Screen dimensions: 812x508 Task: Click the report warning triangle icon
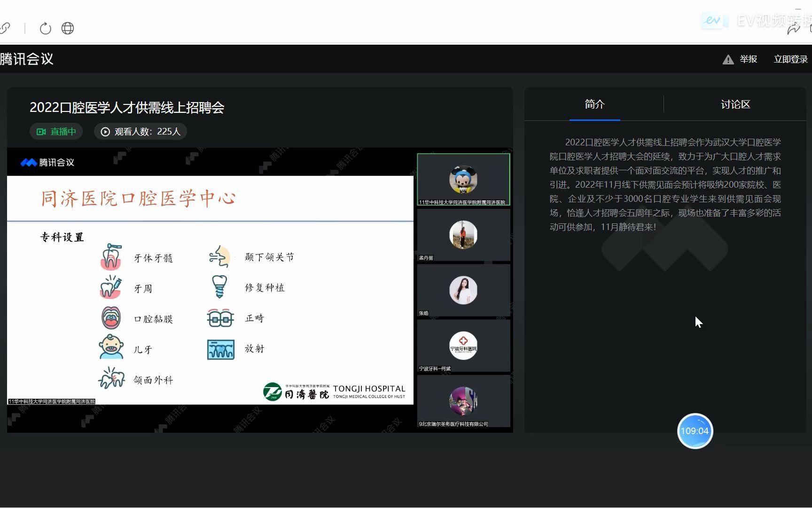pos(728,59)
